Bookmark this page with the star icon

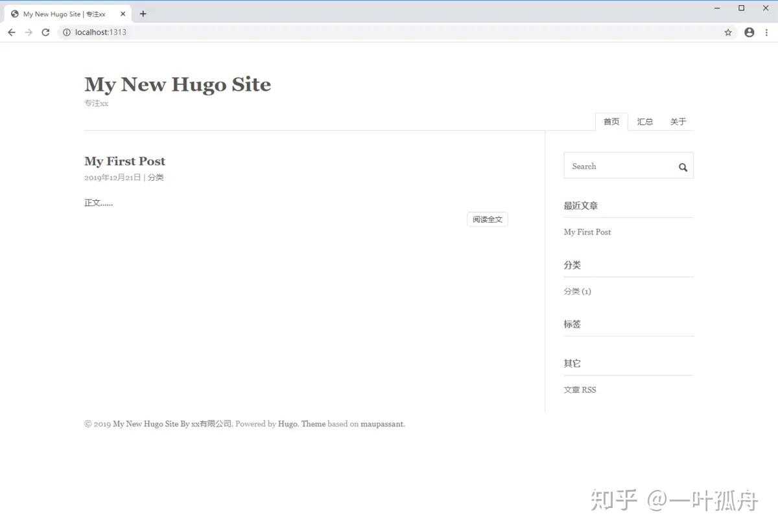click(x=728, y=32)
